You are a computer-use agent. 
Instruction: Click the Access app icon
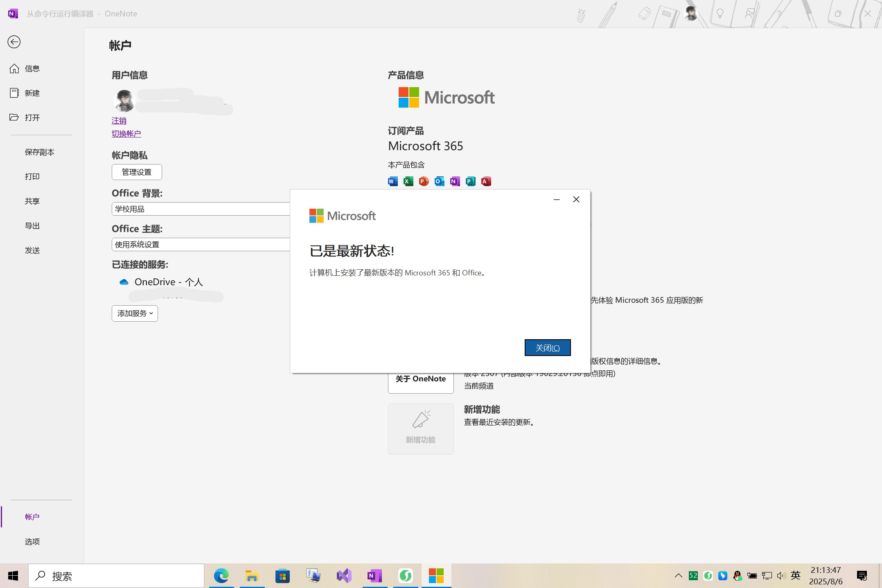coord(486,181)
